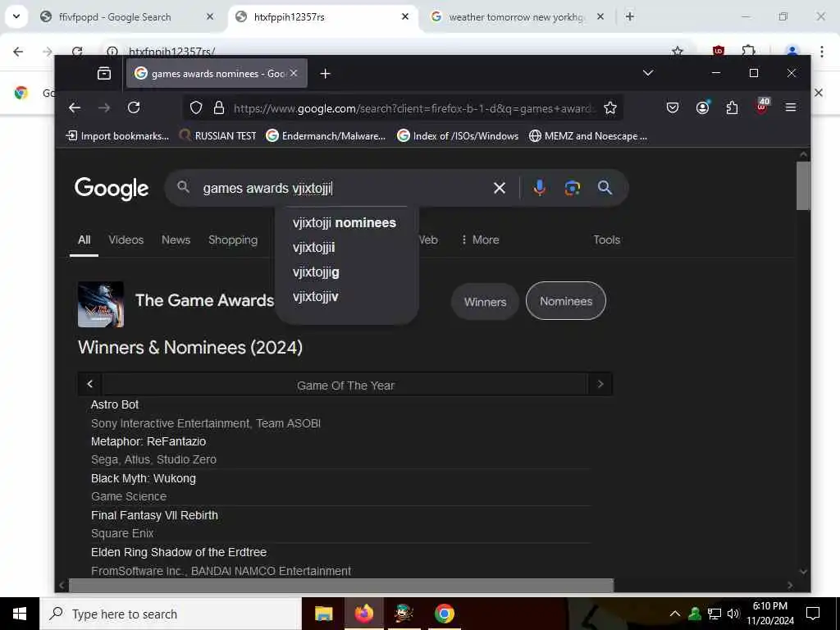
Task: Open Chrome's three-dot menu
Action: (821, 52)
